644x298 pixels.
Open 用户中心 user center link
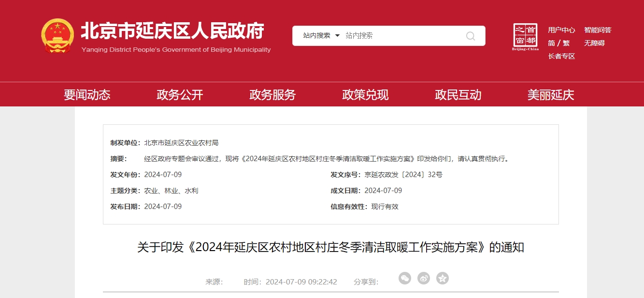click(x=561, y=30)
